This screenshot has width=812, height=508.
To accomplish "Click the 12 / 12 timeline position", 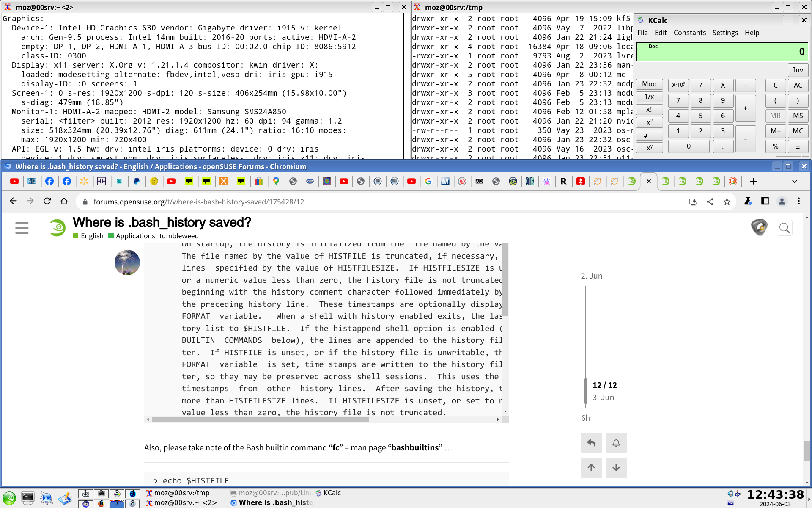I will coord(605,385).
